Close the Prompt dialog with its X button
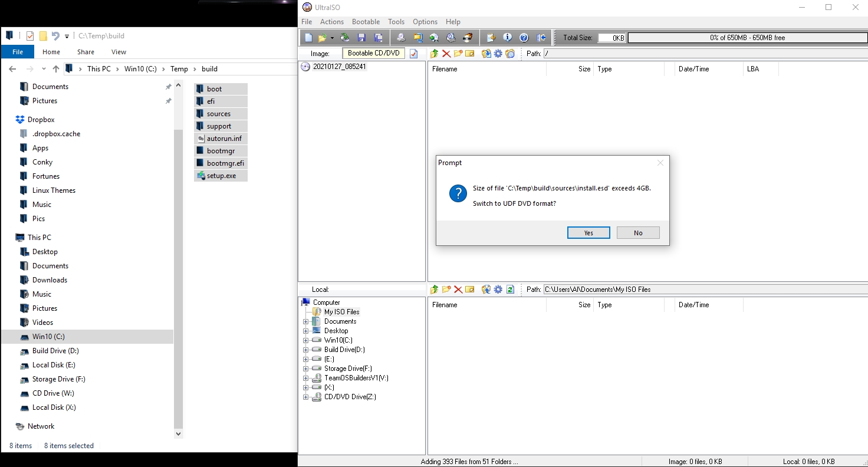868x467 pixels. click(660, 163)
